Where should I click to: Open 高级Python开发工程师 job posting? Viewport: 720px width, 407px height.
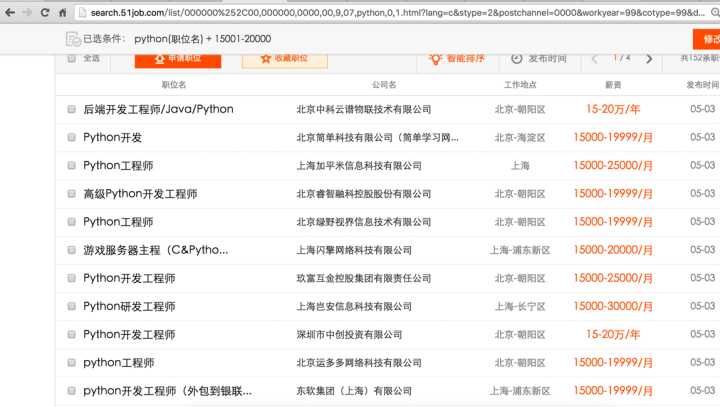[140, 194]
